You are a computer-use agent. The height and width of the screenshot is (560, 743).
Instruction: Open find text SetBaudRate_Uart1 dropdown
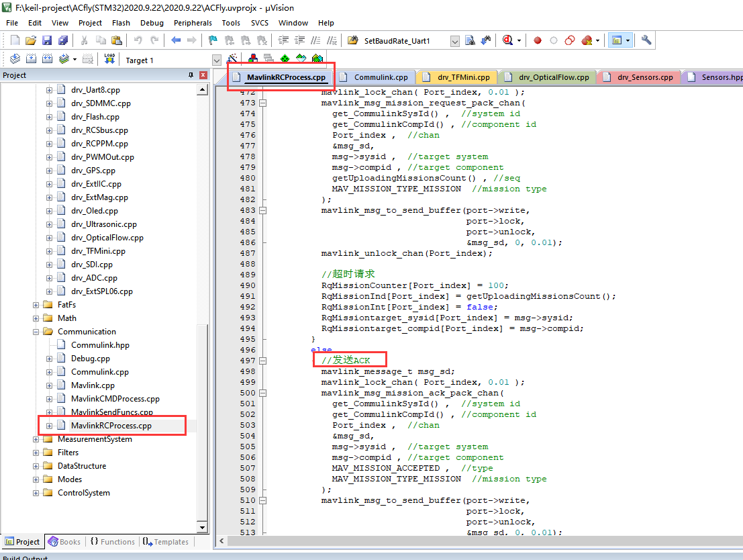pyautogui.click(x=454, y=41)
